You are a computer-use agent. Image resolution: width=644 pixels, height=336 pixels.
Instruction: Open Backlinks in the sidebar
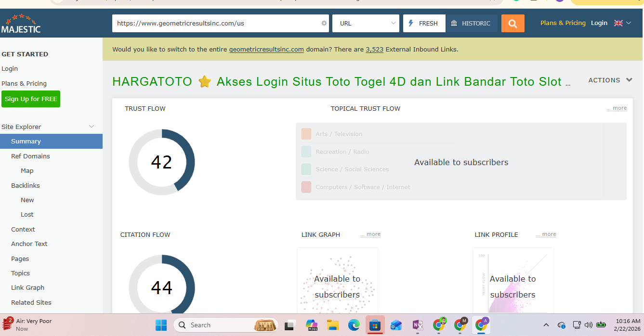26,185
